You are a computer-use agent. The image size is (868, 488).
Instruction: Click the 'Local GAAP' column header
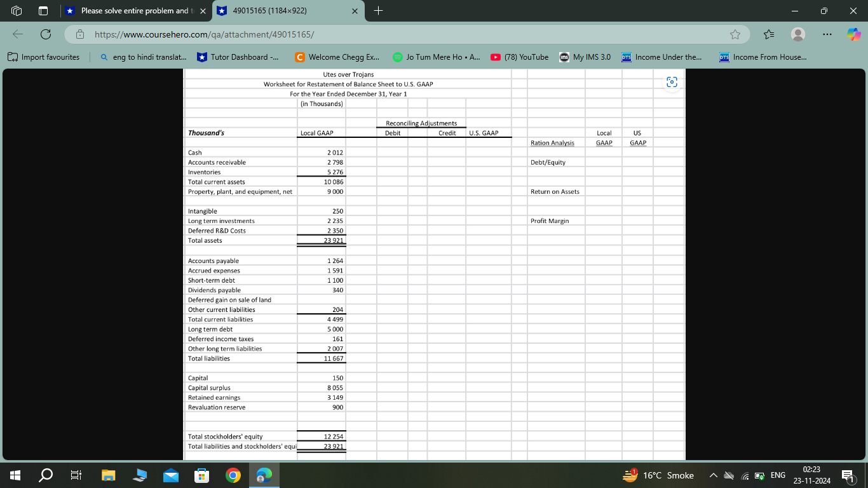(317, 133)
